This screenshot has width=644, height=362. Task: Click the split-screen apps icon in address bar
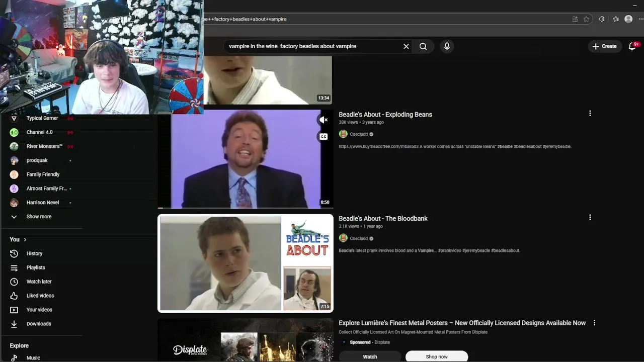575,19
